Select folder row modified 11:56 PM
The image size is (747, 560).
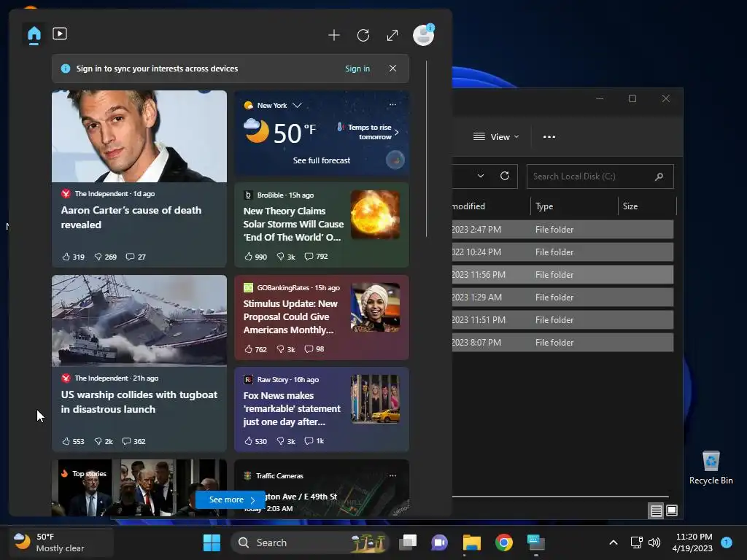[x=562, y=275]
